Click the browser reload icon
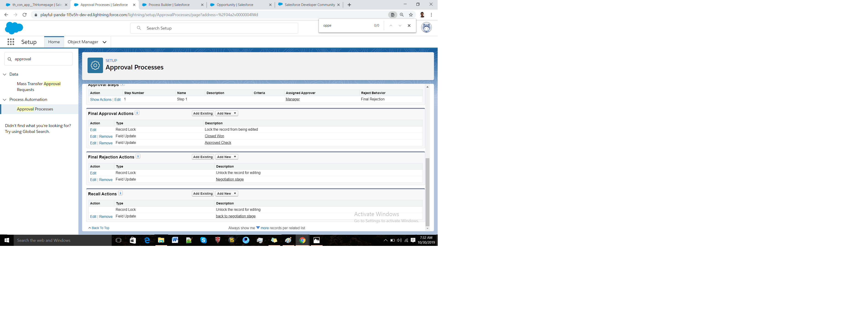This screenshot has height=316, width=868. point(25,15)
